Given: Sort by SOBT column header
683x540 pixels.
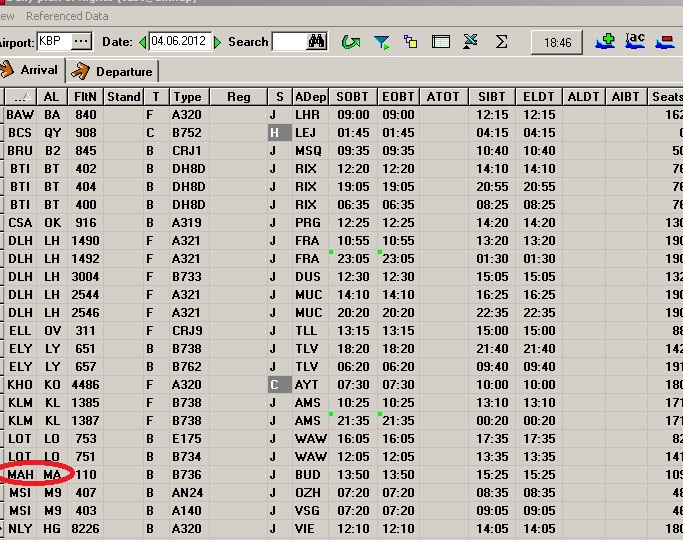Looking at the screenshot, I should pos(352,97).
